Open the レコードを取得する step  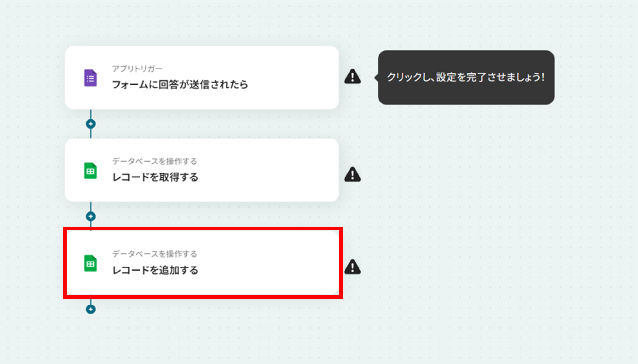(x=202, y=170)
